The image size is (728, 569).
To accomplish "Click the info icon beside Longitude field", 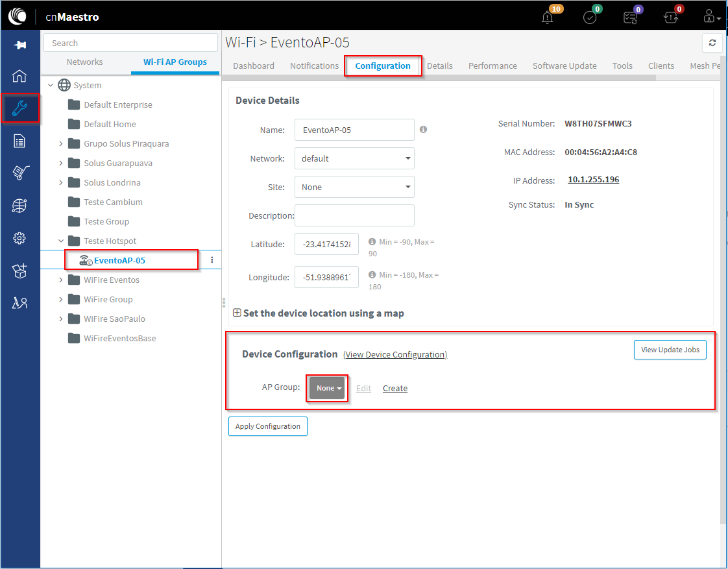I will click(372, 274).
